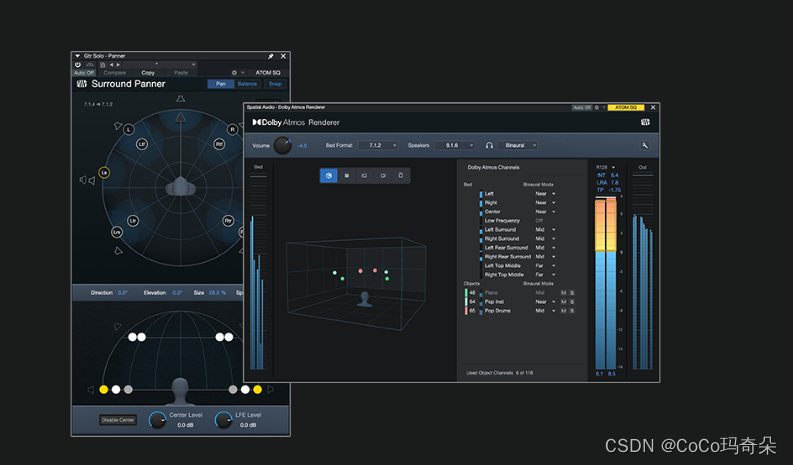Select the Lrs speaker node in panner
Image resolution: width=793 pixels, height=465 pixels.
pos(117,232)
